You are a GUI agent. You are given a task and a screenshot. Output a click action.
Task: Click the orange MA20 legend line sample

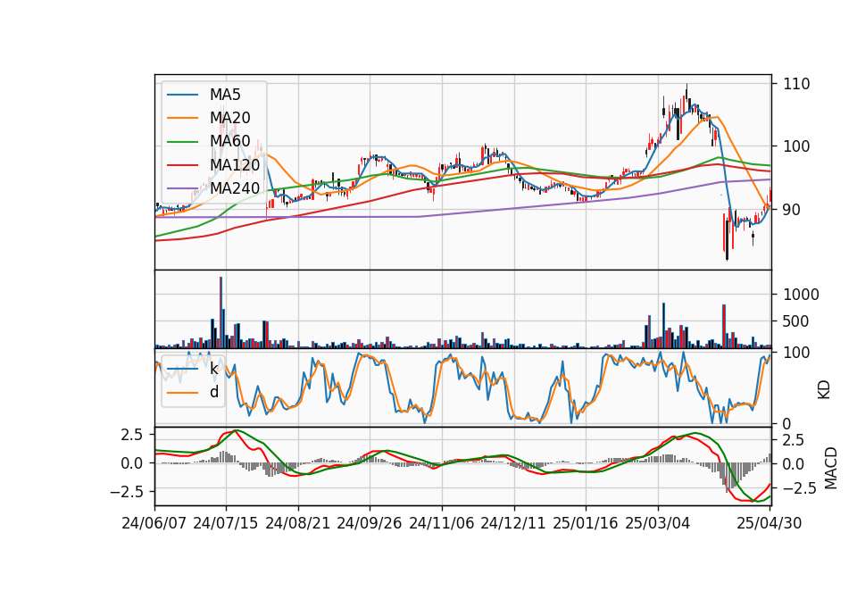coord(182,118)
